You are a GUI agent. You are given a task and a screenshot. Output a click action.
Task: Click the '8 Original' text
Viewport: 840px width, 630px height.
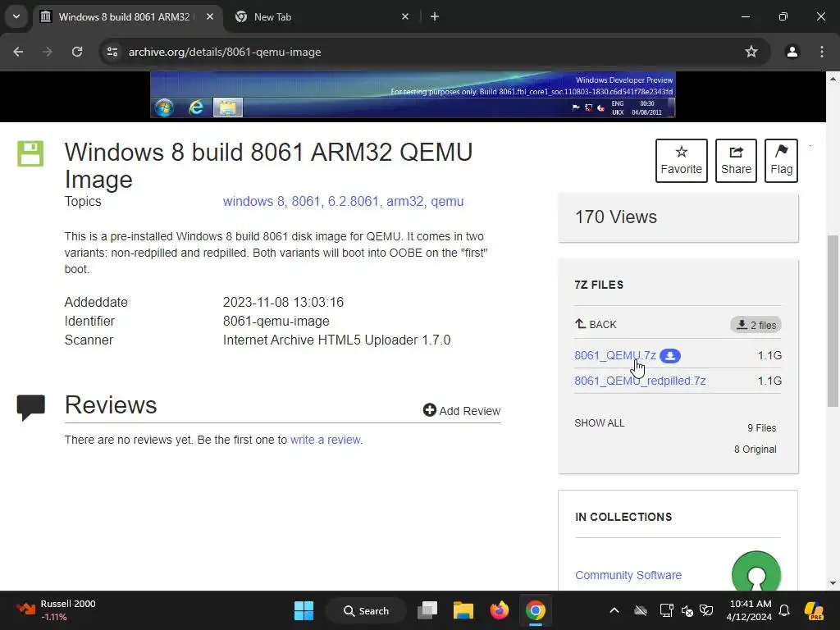[x=755, y=449]
